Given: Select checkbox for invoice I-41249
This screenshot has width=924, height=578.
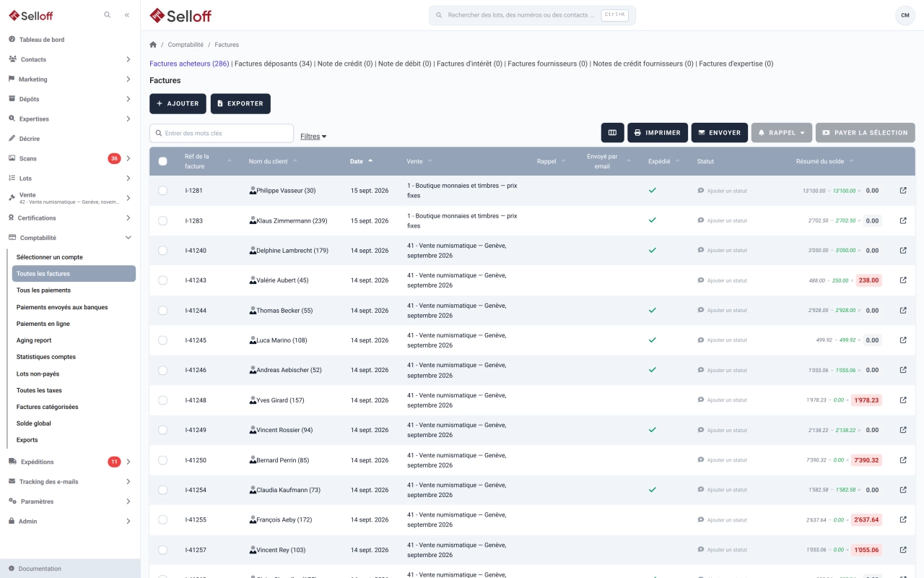Looking at the screenshot, I should (162, 430).
